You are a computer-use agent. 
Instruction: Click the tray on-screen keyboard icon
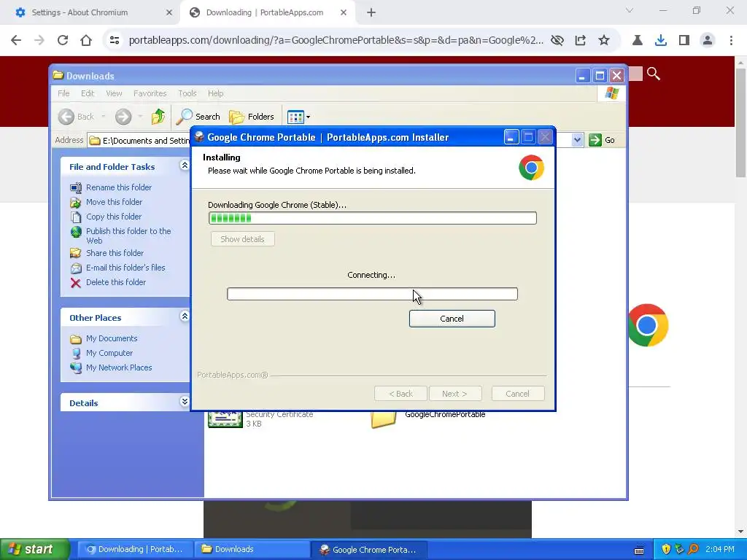pos(639,550)
